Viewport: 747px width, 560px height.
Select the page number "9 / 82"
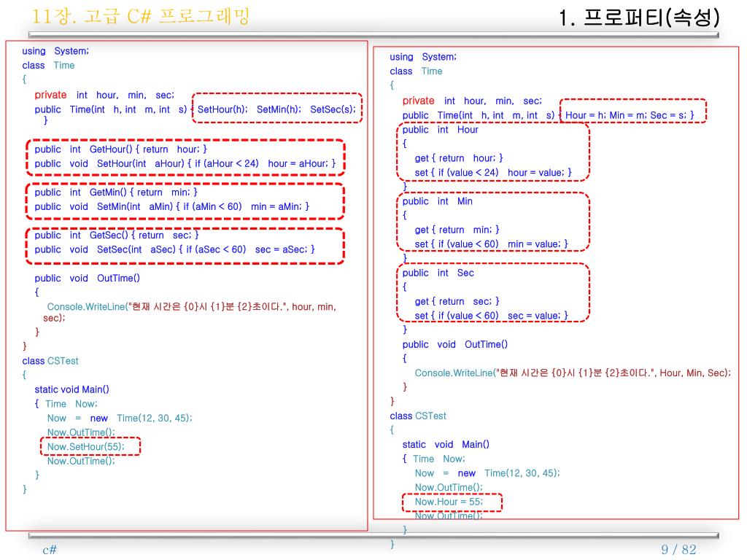678,549
